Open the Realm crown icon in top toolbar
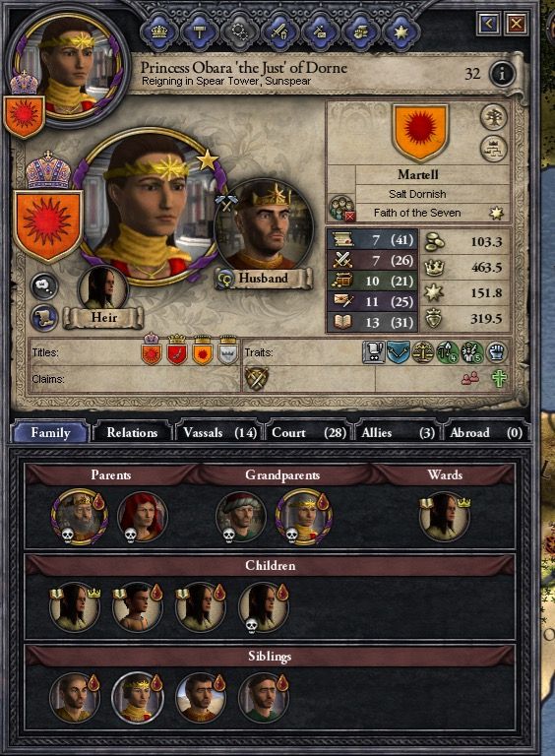Viewport: 555px width, 756px height. pos(159,31)
